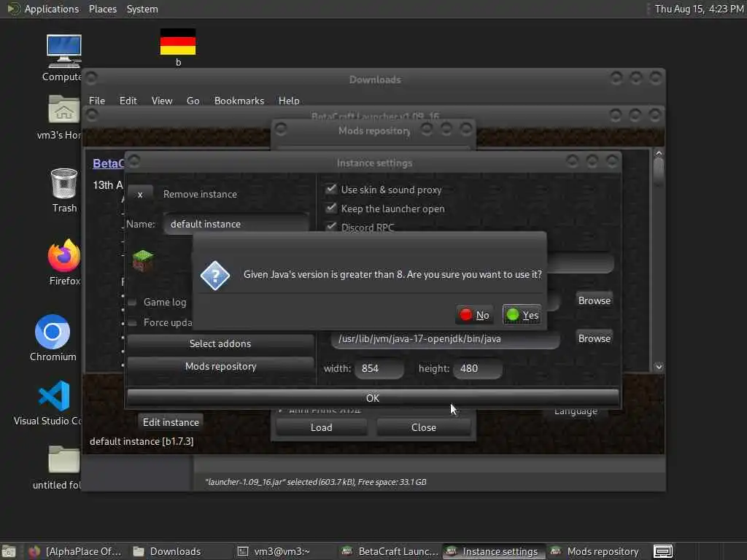Click the Java path input field

pyautogui.click(x=446, y=338)
